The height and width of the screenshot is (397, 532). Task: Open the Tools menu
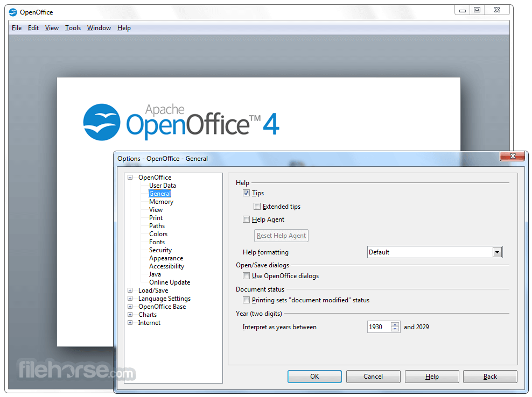tap(73, 28)
